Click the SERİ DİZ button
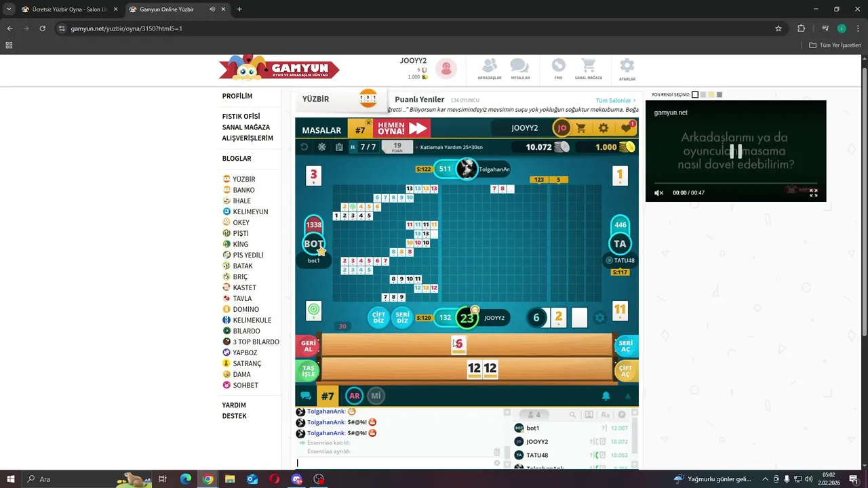 pos(403,317)
